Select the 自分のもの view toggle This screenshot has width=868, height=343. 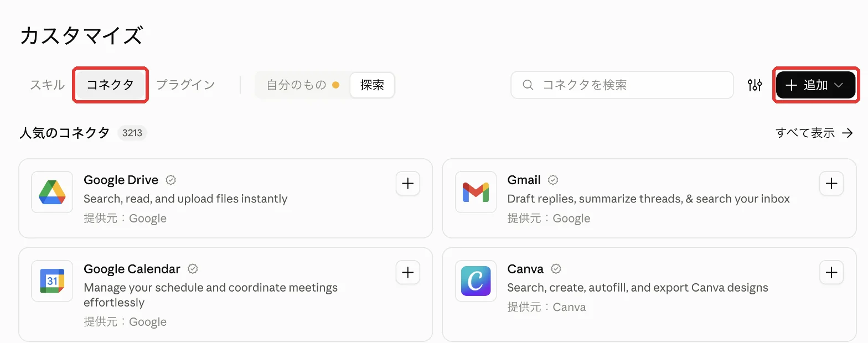pyautogui.click(x=302, y=85)
